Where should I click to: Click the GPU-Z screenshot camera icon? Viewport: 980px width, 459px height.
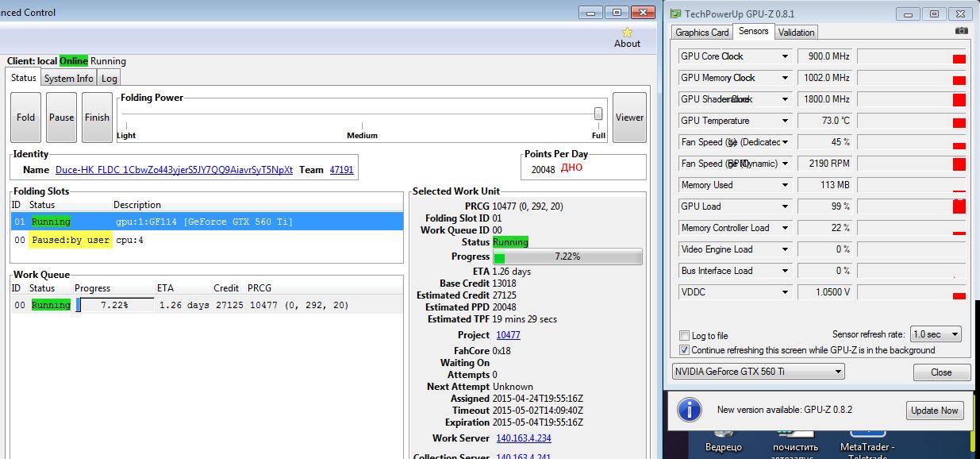pos(962,31)
